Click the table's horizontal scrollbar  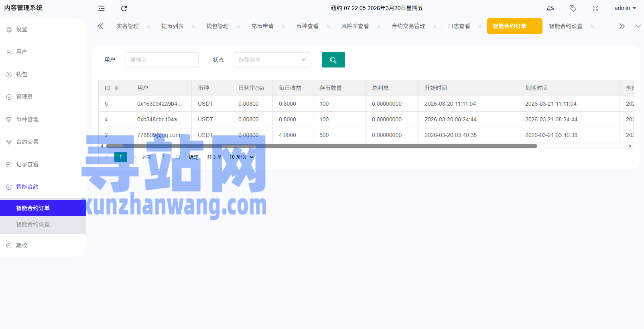click(x=321, y=146)
